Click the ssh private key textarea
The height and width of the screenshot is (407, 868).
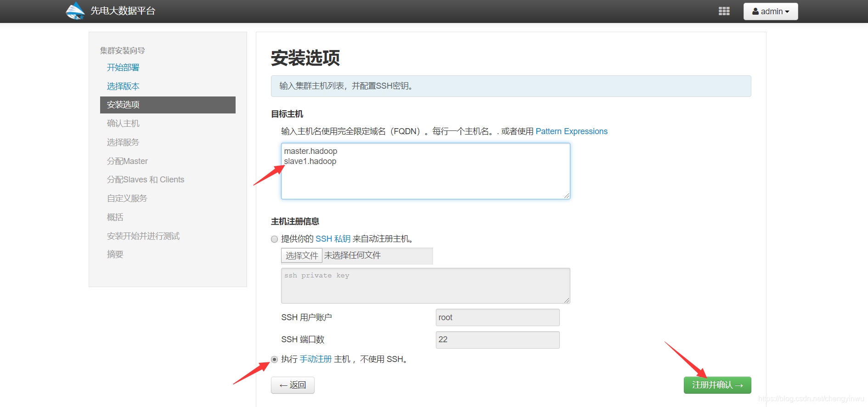click(425, 286)
